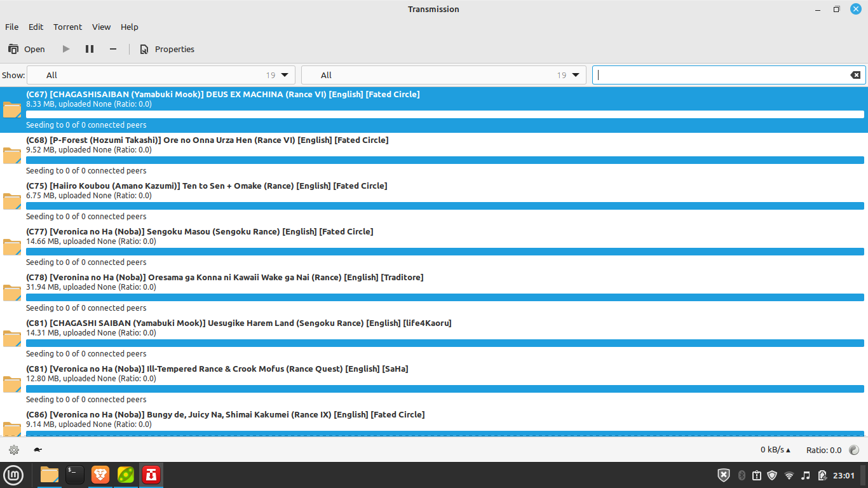Select torrent title "(C67) [CHAGASHISAIBAN (Yamabuki Mook)] DEUS EX MACHINA"
This screenshot has width=868, height=488.
pos(223,94)
